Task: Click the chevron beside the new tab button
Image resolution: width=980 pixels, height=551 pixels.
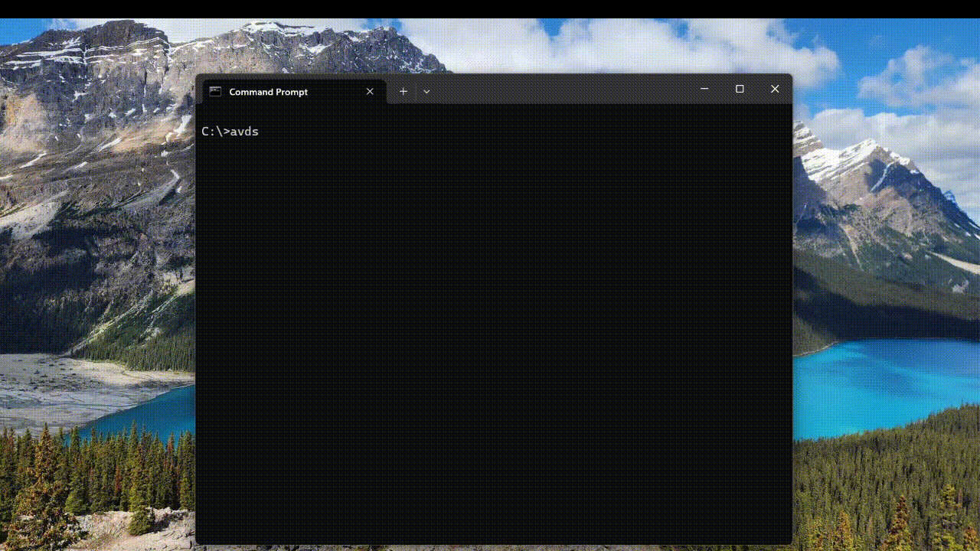Action: coord(426,91)
